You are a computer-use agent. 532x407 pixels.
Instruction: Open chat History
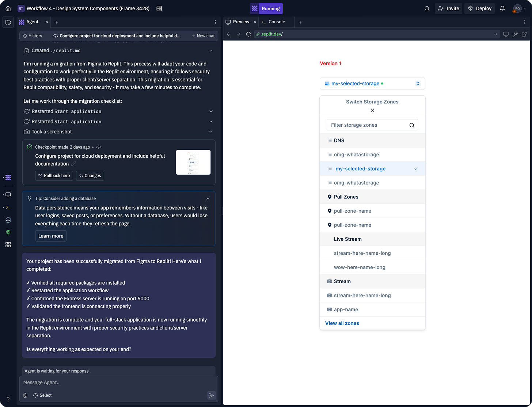[33, 36]
